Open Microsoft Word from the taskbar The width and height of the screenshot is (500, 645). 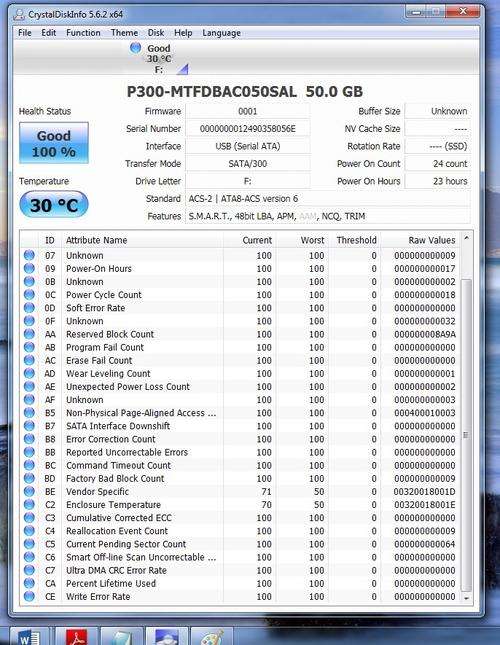(x=29, y=637)
